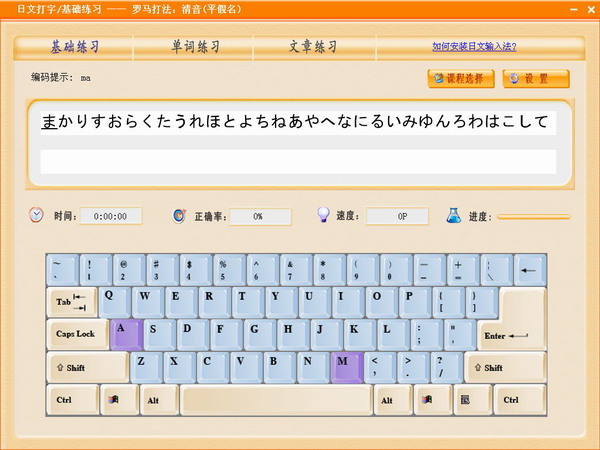
Task: Click the target icon beside 正确率
Action: click(x=179, y=216)
